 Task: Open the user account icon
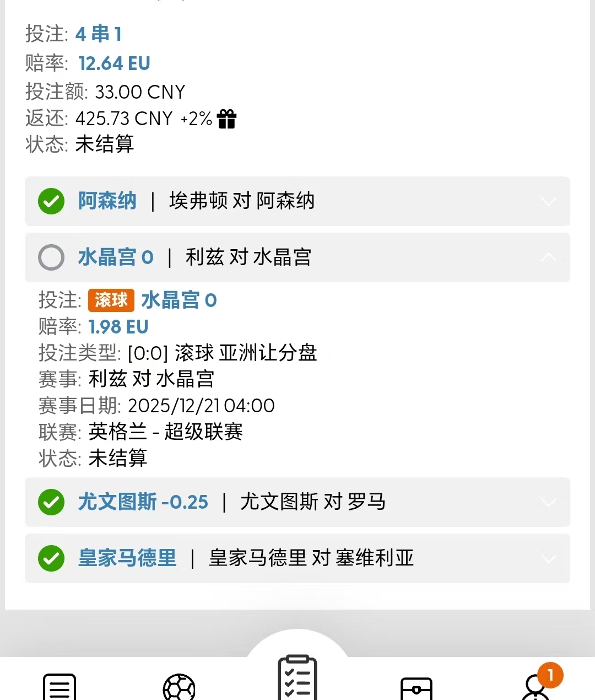pos(534,689)
